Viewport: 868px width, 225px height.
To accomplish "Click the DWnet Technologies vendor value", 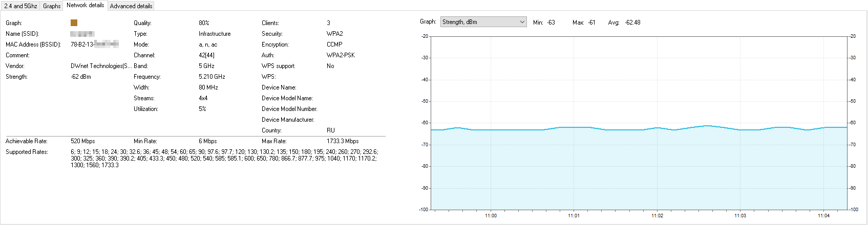I will (x=101, y=66).
